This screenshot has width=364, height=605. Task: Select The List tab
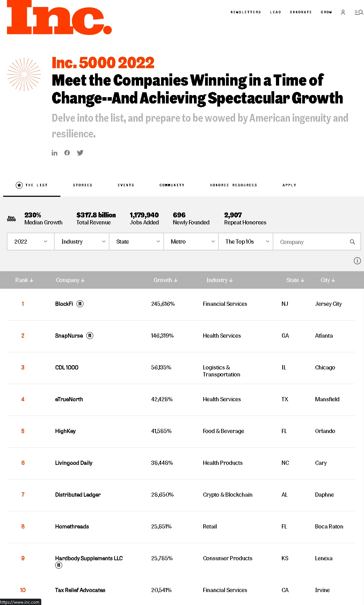click(x=32, y=185)
